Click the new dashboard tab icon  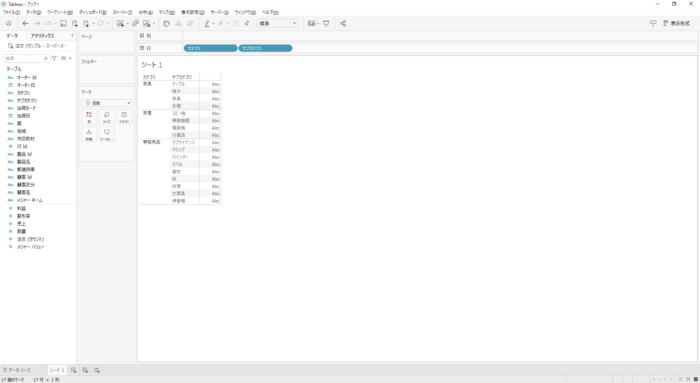pos(85,370)
